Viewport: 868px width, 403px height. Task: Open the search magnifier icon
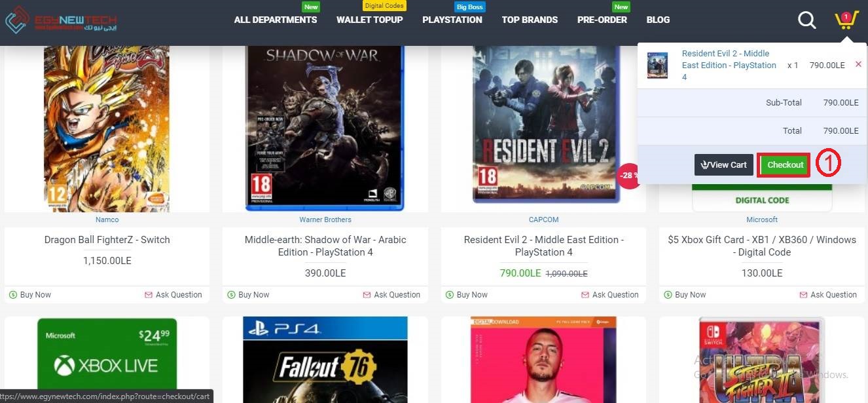click(807, 20)
